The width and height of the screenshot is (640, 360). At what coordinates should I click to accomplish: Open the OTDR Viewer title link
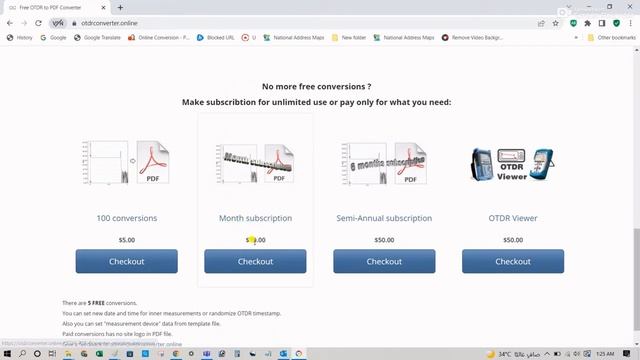513,218
